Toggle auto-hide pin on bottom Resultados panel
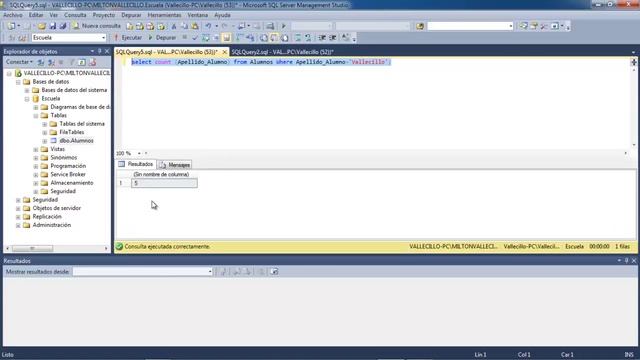The height and width of the screenshot is (360, 640). (627, 260)
